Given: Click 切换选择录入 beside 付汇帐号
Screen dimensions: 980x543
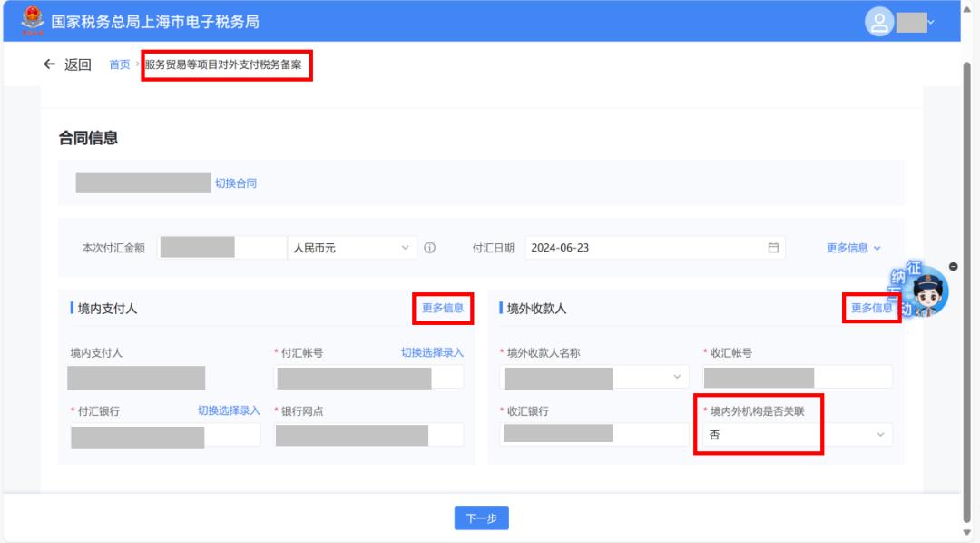Looking at the screenshot, I should tap(432, 352).
